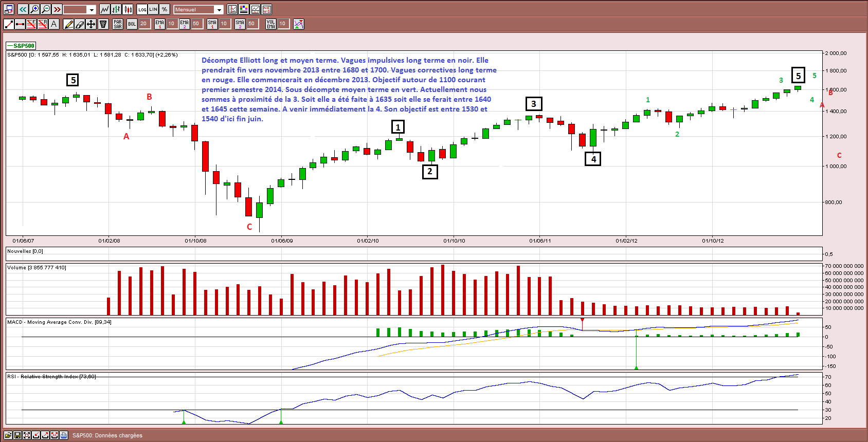Select the eraser tool

tap(80, 24)
